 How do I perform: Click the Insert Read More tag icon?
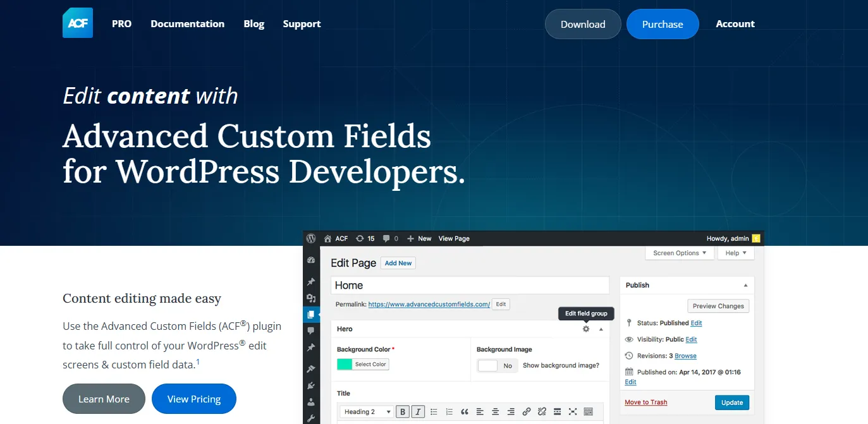pyautogui.click(x=557, y=411)
